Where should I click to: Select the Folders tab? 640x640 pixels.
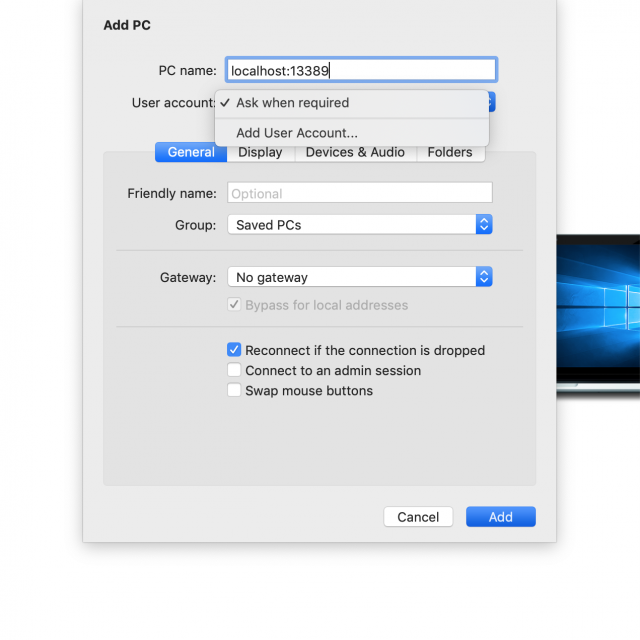[450, 152]
